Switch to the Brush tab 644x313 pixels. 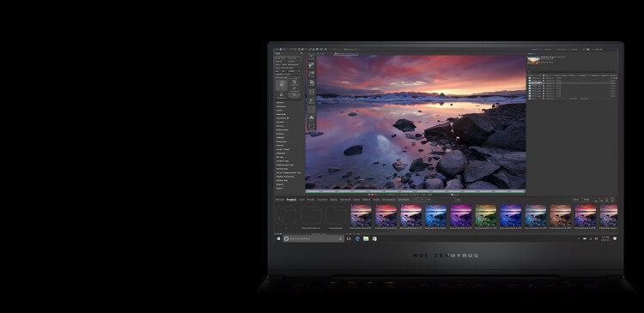pyautogui.click(x=311, y=200)
